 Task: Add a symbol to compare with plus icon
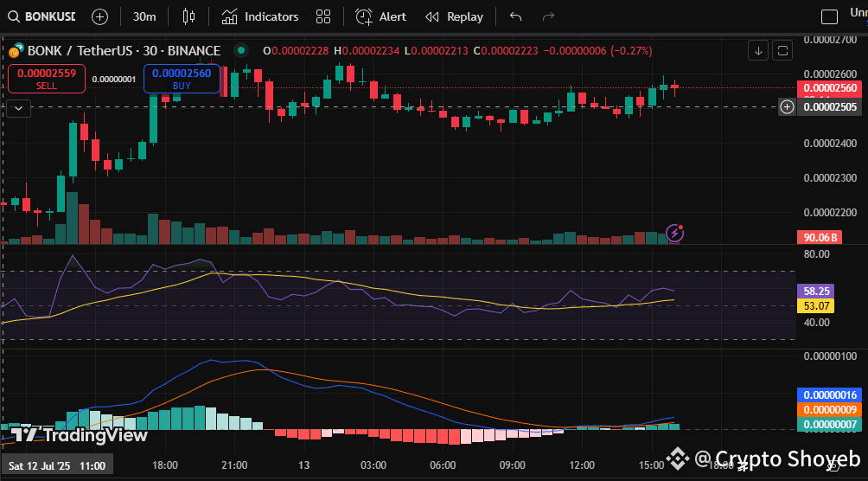[99, 16]
